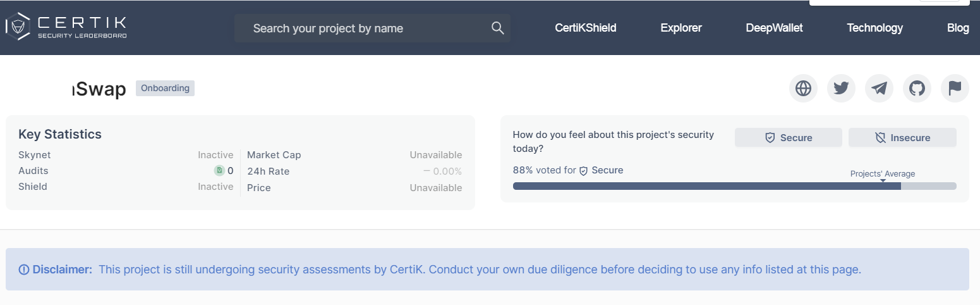
Task: Click the Disclaimer info icon
Action: pos(24,270)
